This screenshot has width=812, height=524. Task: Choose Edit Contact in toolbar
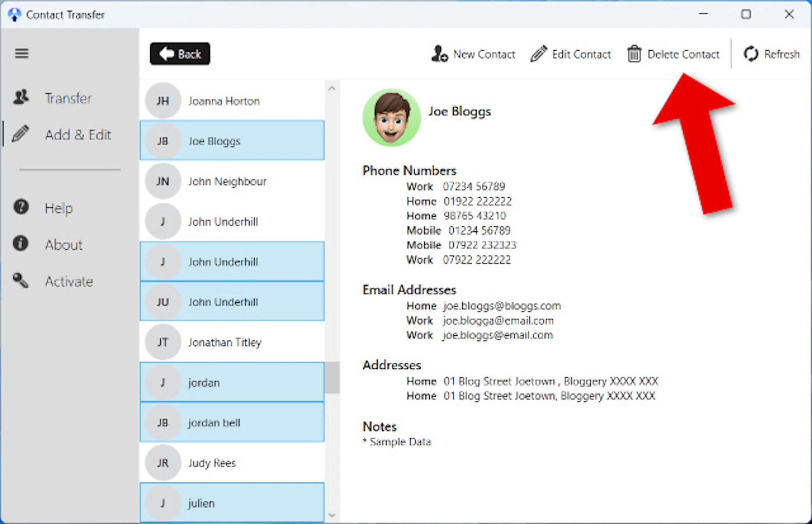(x=570, y=54)
